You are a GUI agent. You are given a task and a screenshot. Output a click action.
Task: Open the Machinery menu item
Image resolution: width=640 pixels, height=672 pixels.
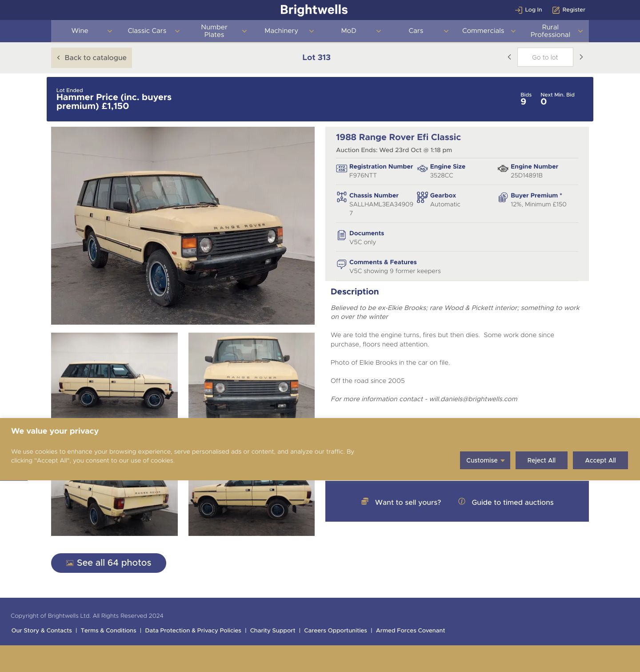pos(281,31)
